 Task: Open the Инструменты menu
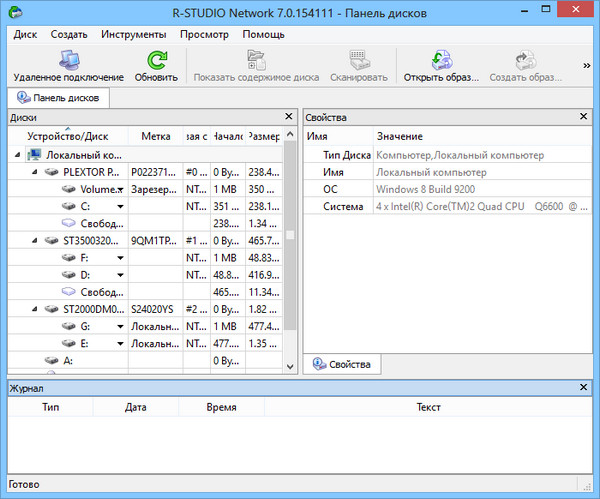(x=134, y=34)
